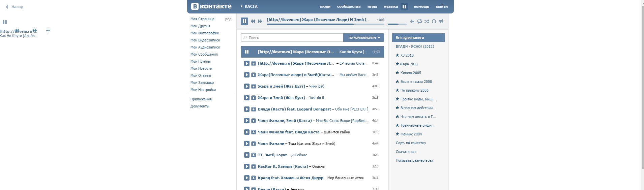Click mini player forward arrows on left
The width and height of the screenshot is (644, 190).
point(34,30)
